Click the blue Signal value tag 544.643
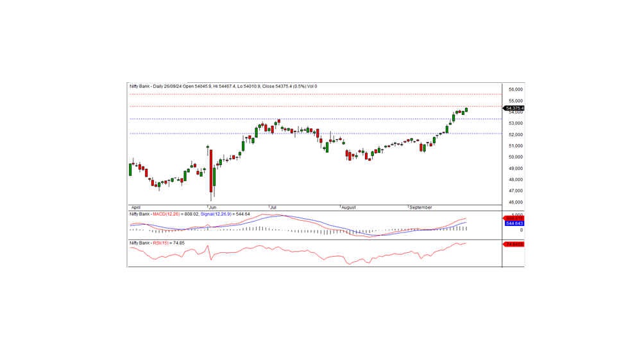The width and height of the screenshot is (644, 339). click(514, 223)
